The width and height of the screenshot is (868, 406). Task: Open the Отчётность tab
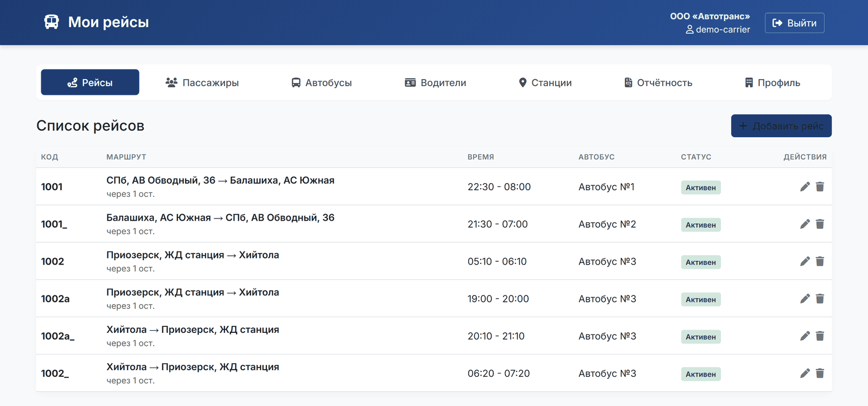point(658,82)
